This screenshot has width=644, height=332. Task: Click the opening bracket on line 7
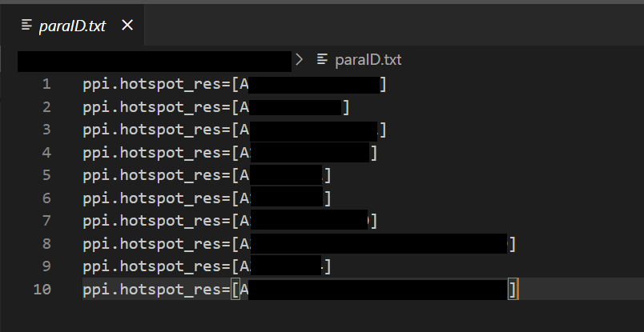pyautogui.click(x=235, y=221)
